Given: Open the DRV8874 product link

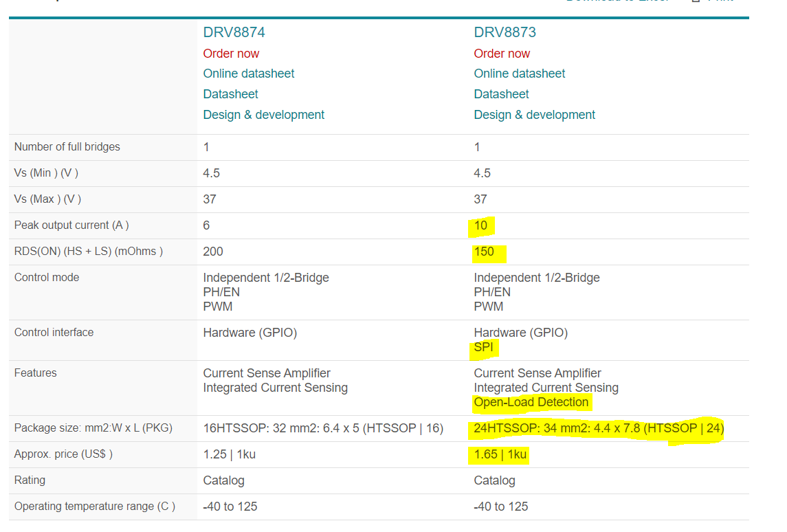Looking at the screenshot, I should click(234, 32).
